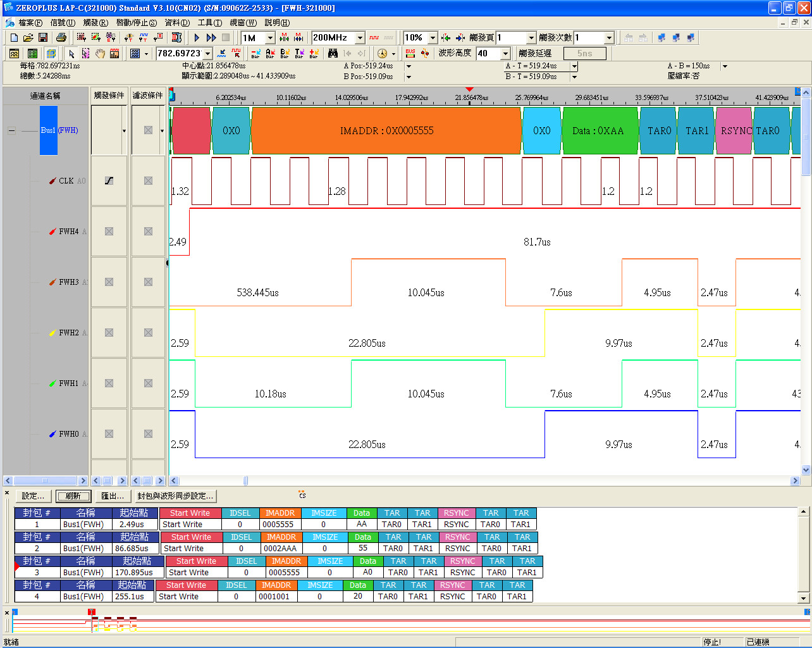
Task: Open the 1M memory depth dropdown
Action: click(x=270, y=38)
